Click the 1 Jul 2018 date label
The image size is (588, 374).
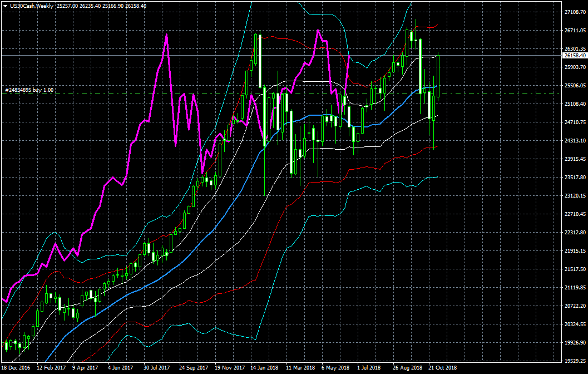(369, 368)
